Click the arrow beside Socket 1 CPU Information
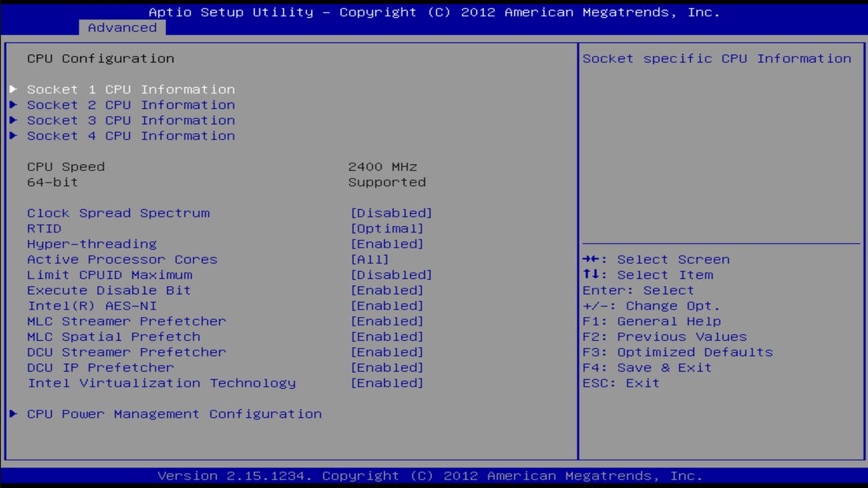Viewport: 868px width, 488px height. [x=14, y=89]
